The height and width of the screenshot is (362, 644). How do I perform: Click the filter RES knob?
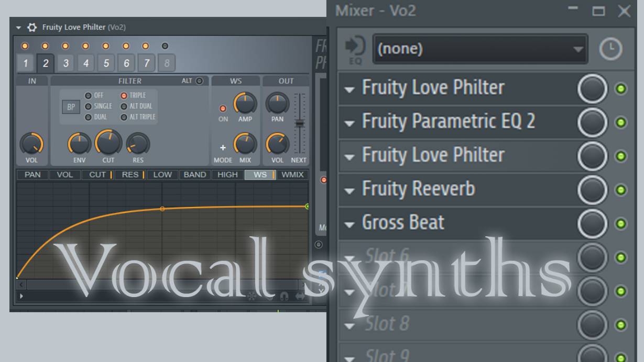click(x=138, y=144)
